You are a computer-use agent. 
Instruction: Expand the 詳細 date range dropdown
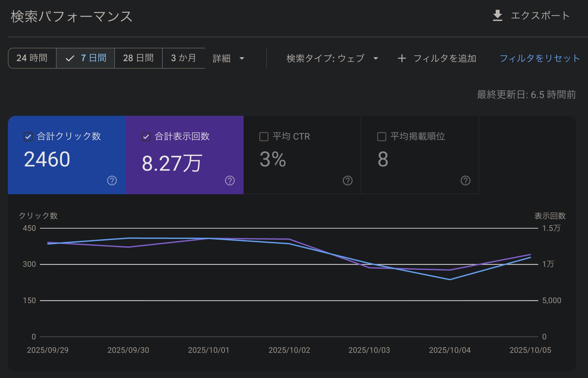pos(242,59)
